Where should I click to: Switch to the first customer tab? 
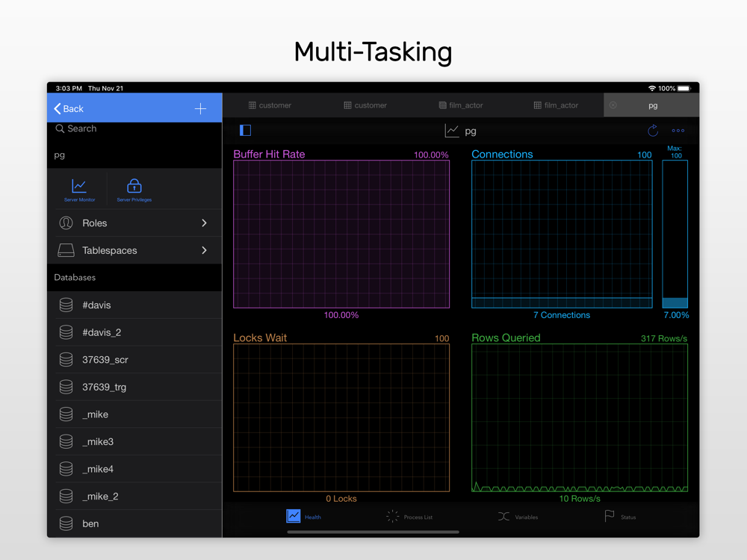point(270,105)
